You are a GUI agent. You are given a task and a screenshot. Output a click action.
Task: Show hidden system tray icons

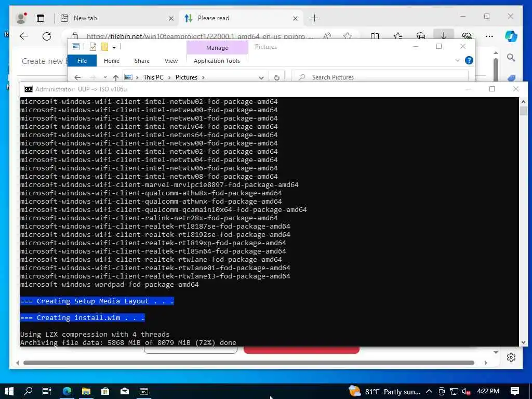[429, 391]
